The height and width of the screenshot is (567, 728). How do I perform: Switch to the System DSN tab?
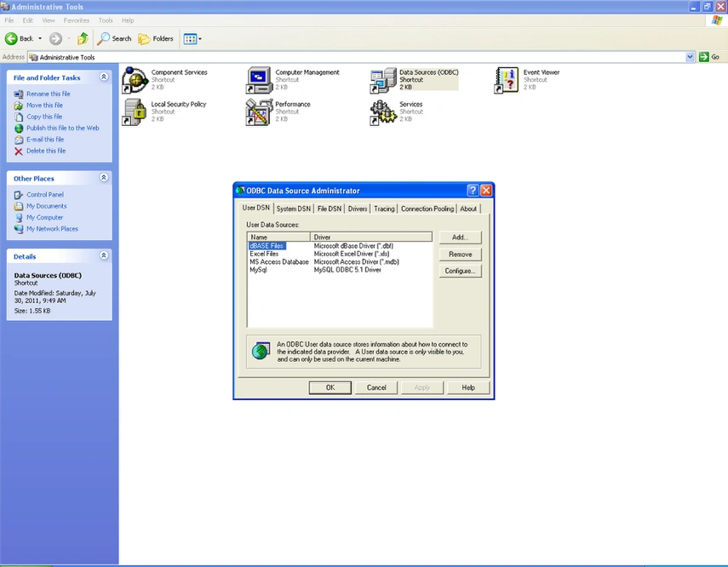click(x=294, y=209)
